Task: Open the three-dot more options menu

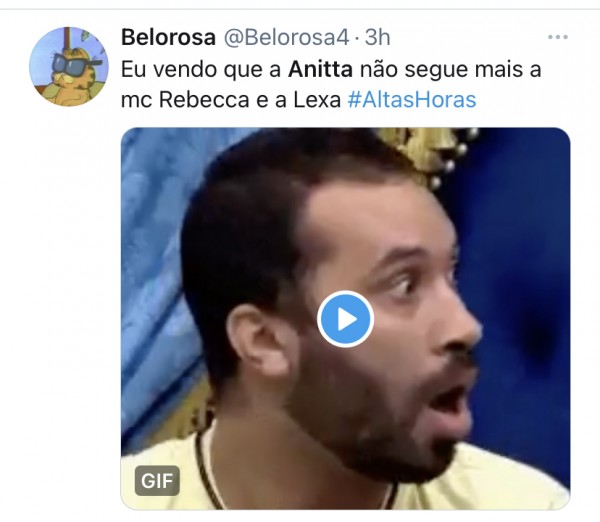Action: click(x=558, y=37)
